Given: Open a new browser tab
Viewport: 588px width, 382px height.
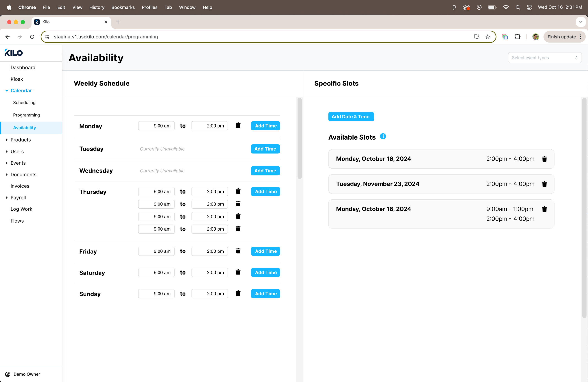Looking at the screenshot, I should pos(118,22).
